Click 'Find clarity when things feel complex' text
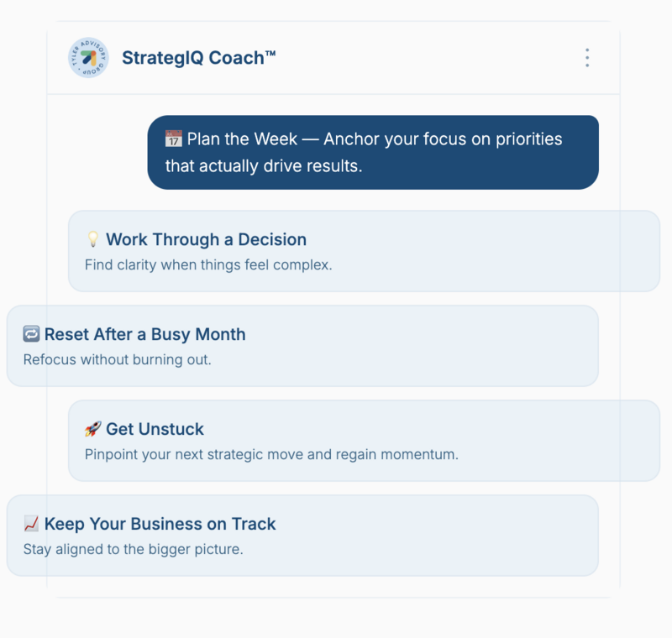The image size is (672, 638). click(x=208, y=265)
